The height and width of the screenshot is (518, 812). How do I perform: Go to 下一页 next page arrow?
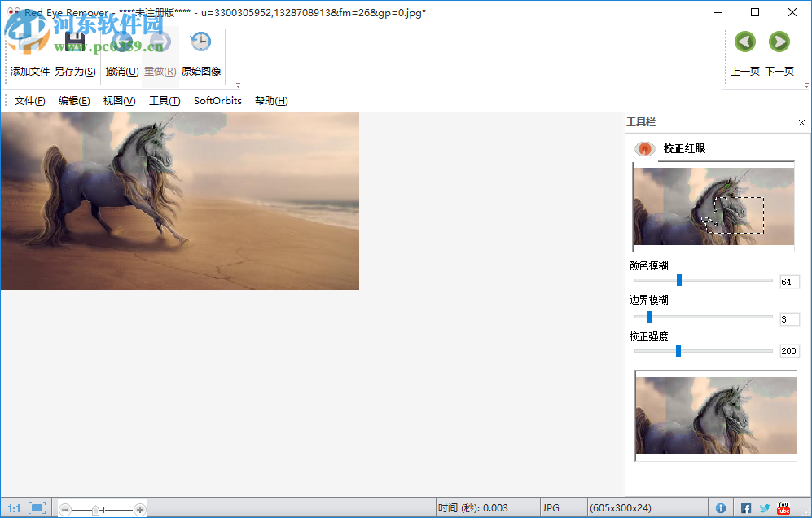[x=779, y=42]
